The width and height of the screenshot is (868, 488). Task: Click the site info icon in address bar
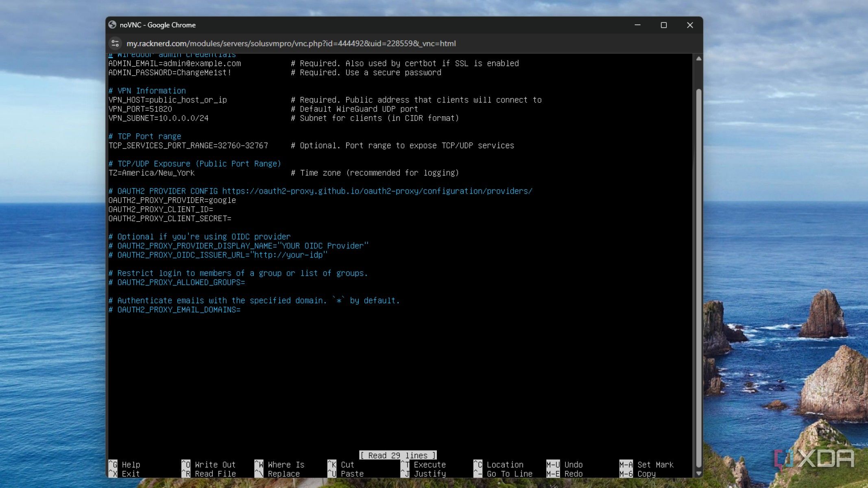(x=115, y=43)
